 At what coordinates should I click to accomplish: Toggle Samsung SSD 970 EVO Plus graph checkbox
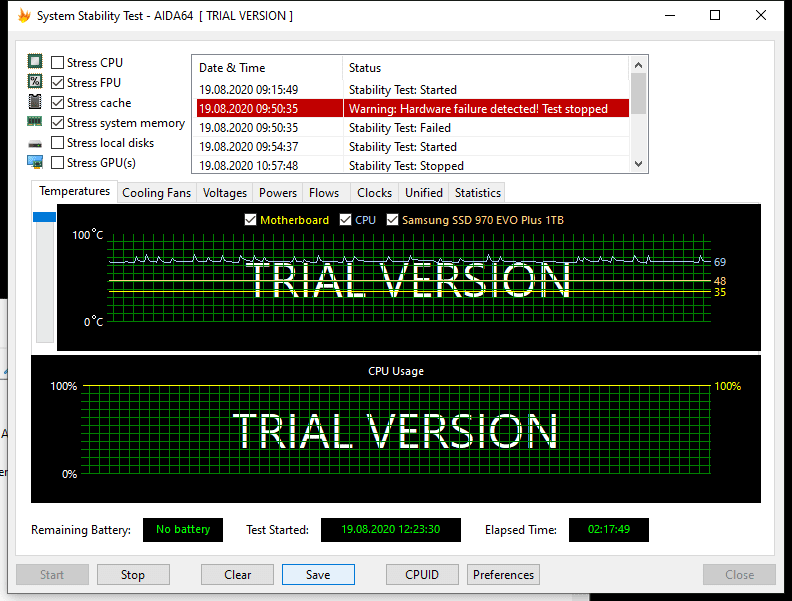click(392, 220)
